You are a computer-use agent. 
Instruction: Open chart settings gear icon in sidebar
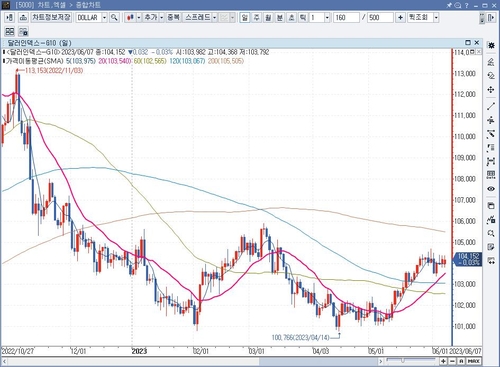491,45
